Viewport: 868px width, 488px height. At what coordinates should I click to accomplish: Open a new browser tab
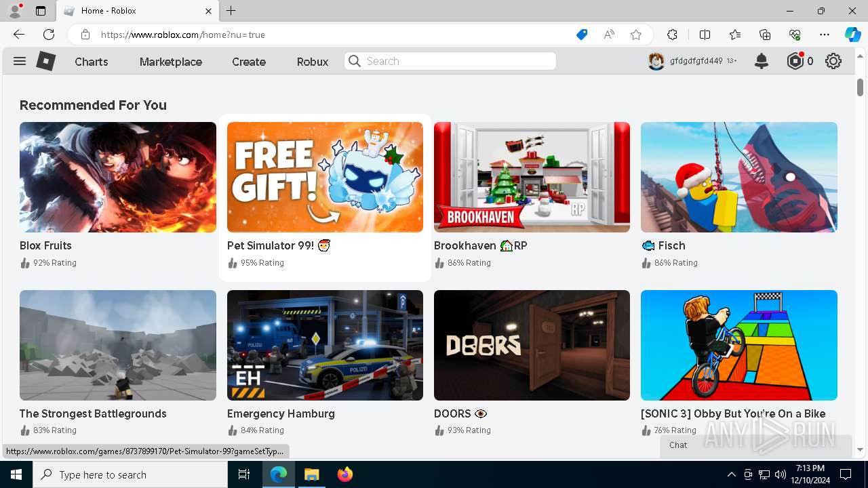(231, 11)
